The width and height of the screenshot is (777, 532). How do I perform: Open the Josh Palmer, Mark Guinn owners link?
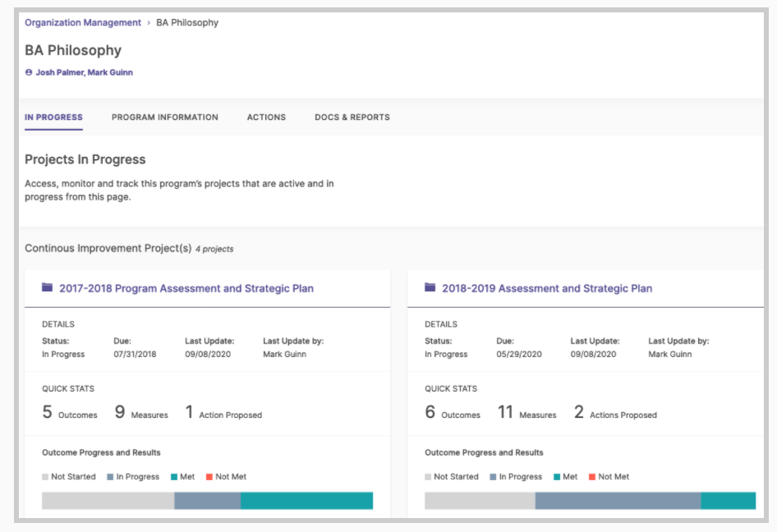(85, 72)
